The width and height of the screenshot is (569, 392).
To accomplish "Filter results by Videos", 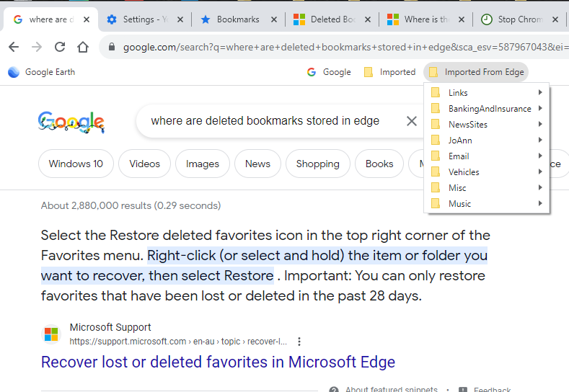I will tap(144, 164).
